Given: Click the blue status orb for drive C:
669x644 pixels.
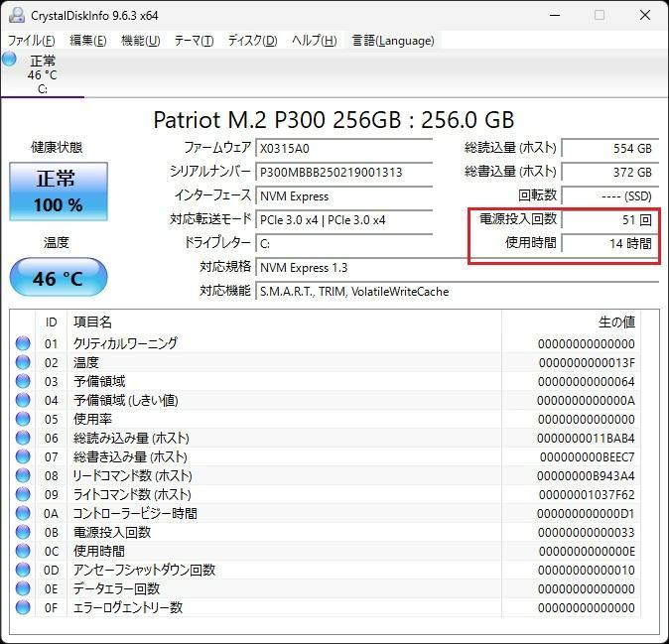Looking at the screenshot, I should click(9, 59).
